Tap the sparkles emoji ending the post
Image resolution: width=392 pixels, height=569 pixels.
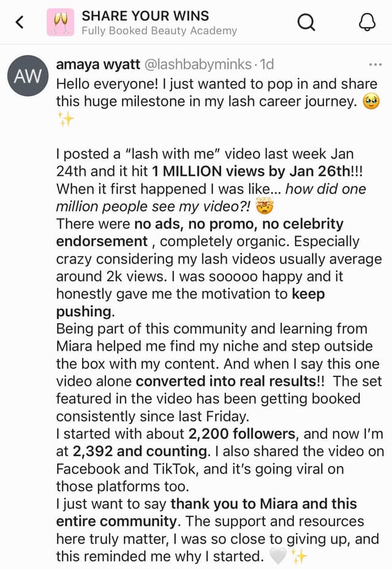300,556
